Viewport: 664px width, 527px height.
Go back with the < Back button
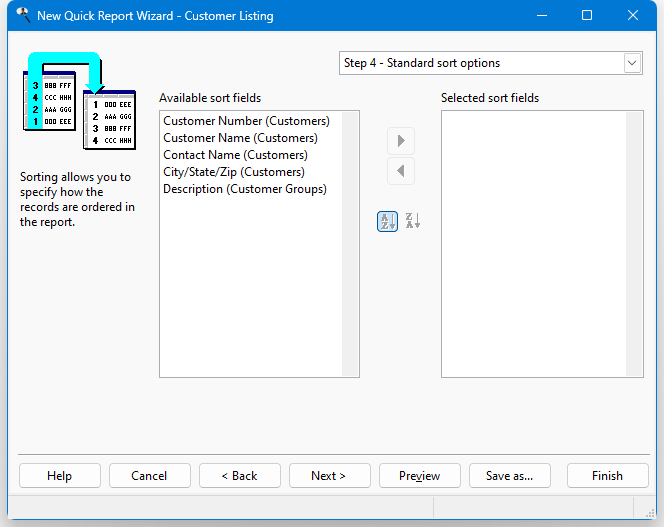coord(240,476)
